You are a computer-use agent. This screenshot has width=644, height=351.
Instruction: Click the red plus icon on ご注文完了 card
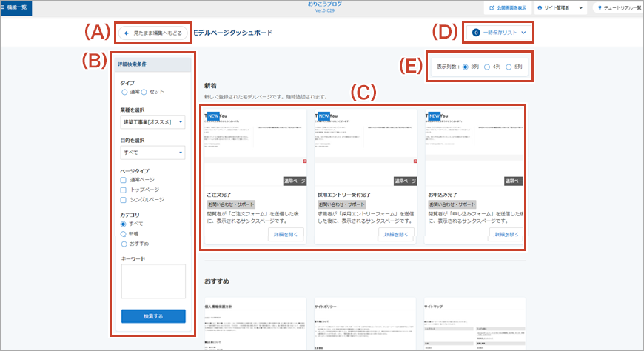coord(303,161)
